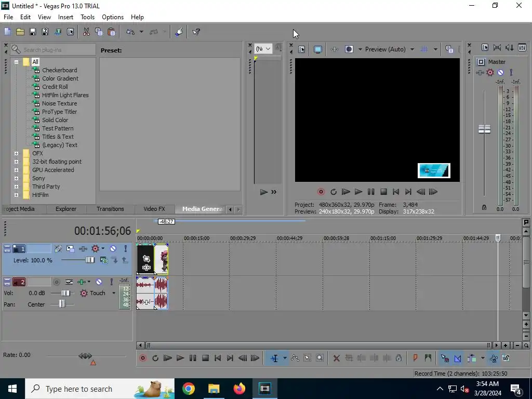Screen dimensions: 532x399
Task: Open the Touch automation mode dropdown
Action: pyautogui.click(x=114, y=293)
